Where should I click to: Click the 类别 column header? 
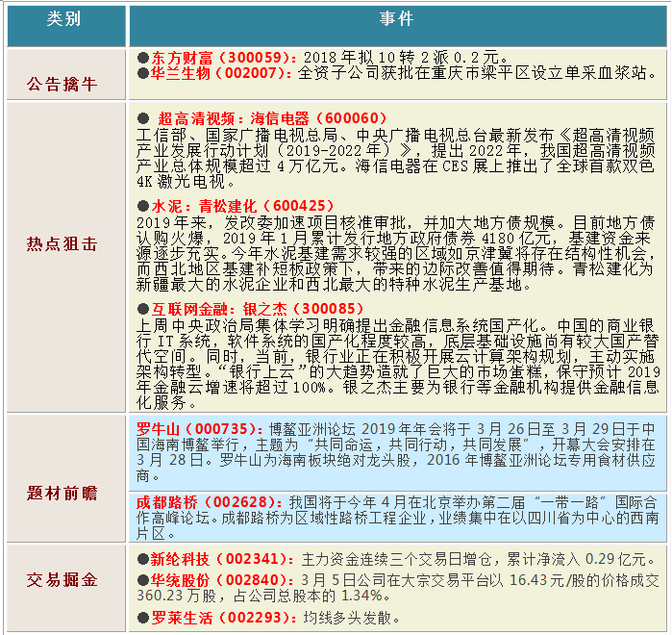[66, 26]
